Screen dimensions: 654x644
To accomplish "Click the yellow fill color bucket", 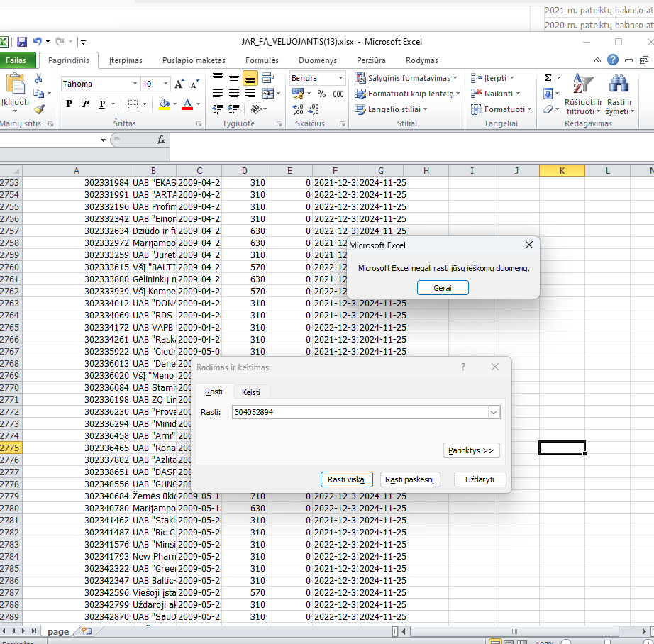I will [164, 104].
